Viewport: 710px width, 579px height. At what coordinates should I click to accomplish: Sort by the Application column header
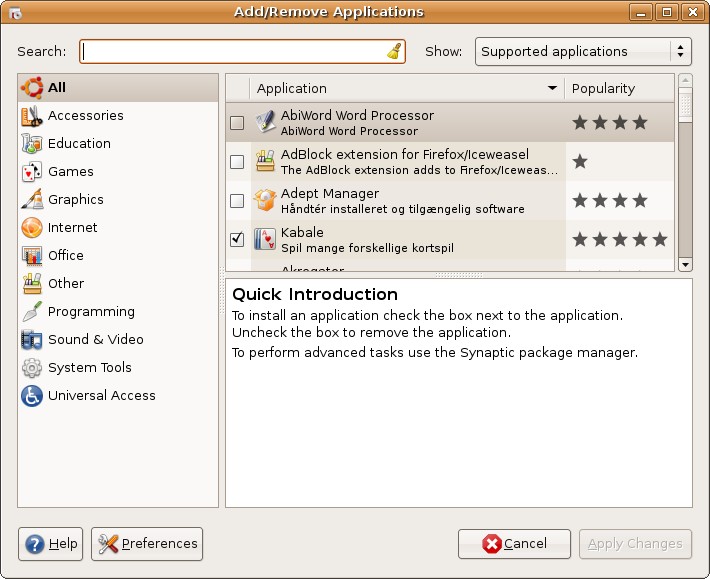pos(405,89)
